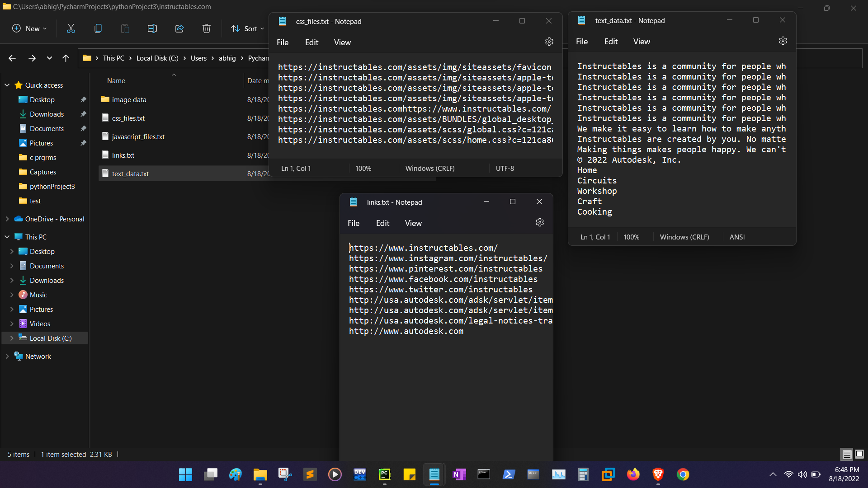
Task: Select css_files.txt in file list
Action: click(128, 118)
